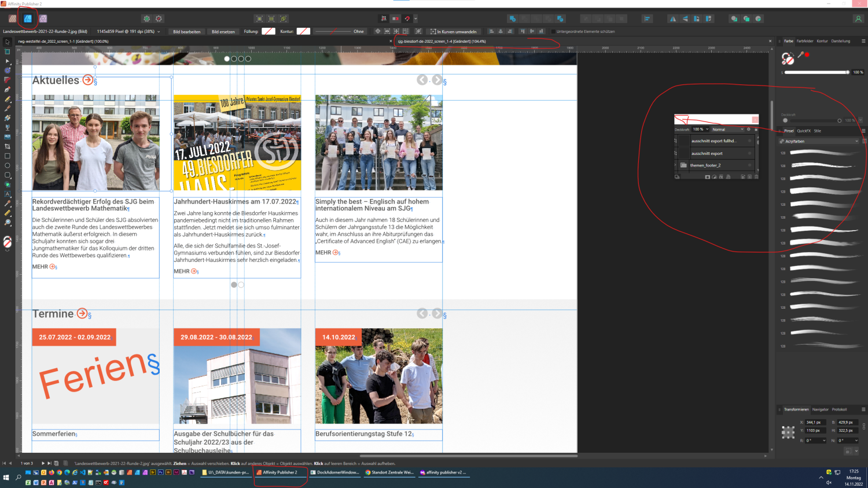Click the Bild ersetzen button

tap(223, 32)
